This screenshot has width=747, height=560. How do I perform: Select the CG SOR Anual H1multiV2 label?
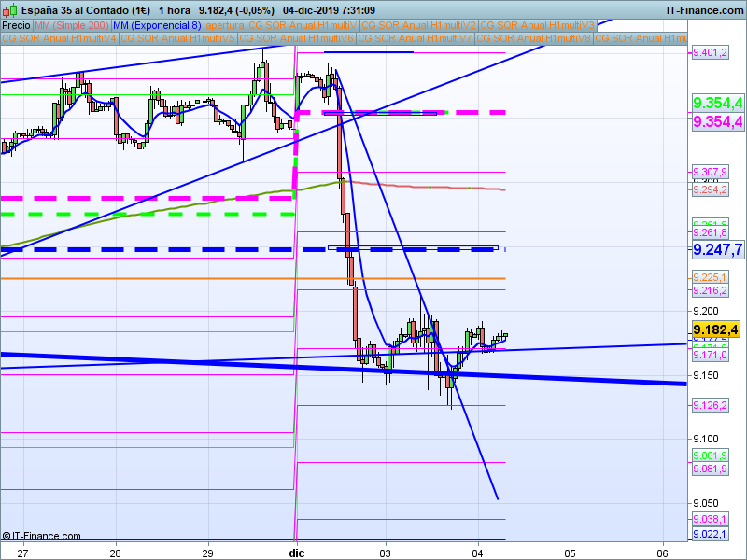point(418,25)
